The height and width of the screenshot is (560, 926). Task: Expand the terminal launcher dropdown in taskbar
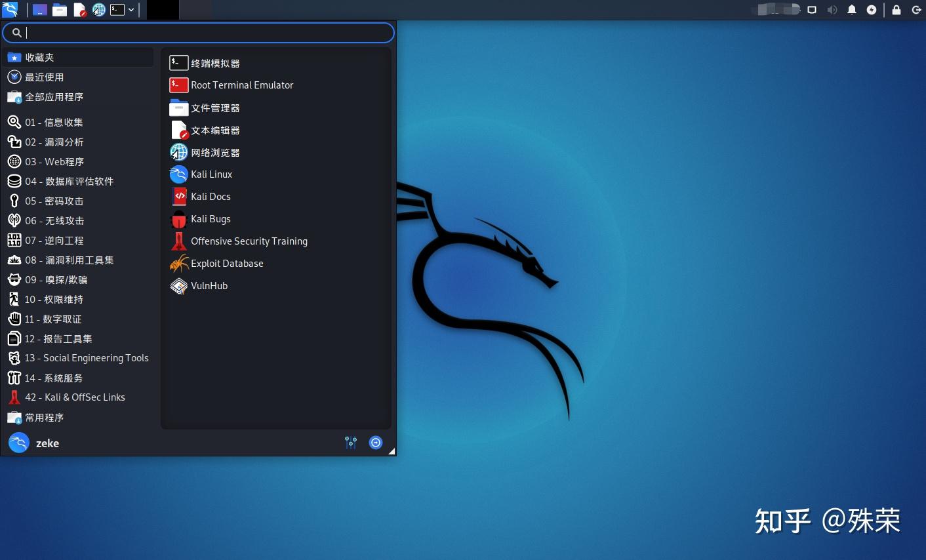pos(131,9)
